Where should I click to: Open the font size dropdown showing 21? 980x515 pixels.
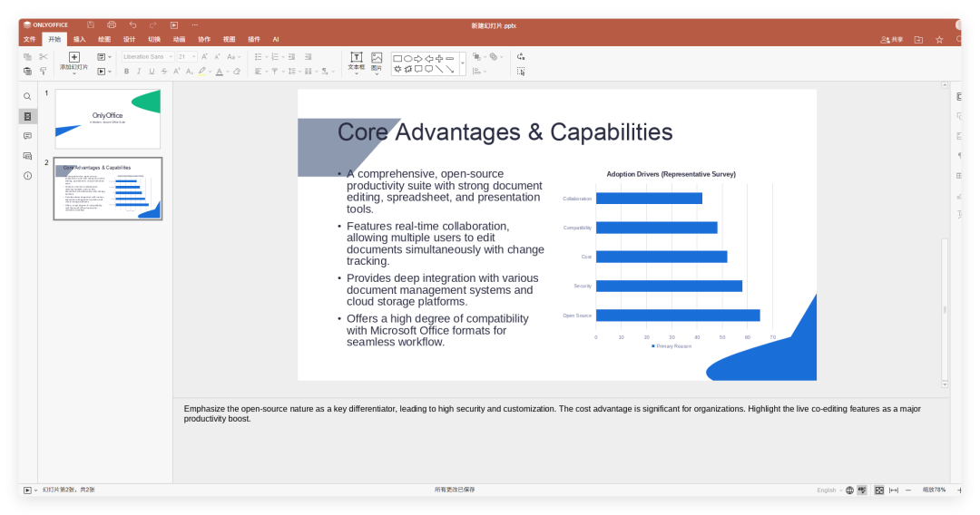[x=194, y=57]
